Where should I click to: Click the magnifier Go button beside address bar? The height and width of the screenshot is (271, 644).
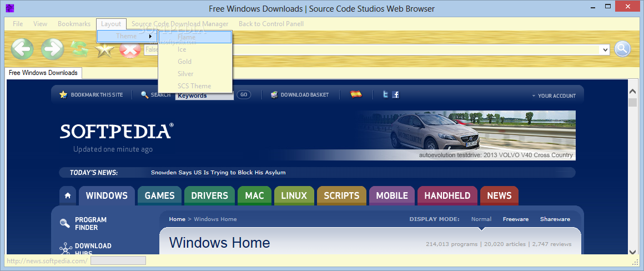[622, 49]
